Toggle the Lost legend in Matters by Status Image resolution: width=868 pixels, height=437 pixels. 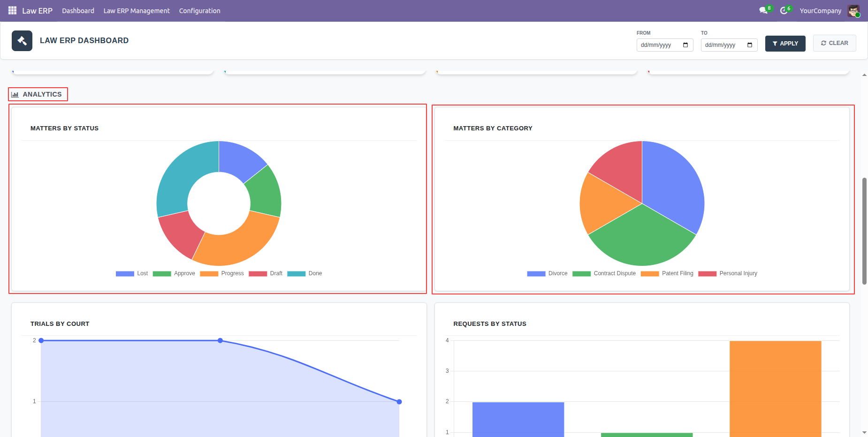(x=132, y=273)
